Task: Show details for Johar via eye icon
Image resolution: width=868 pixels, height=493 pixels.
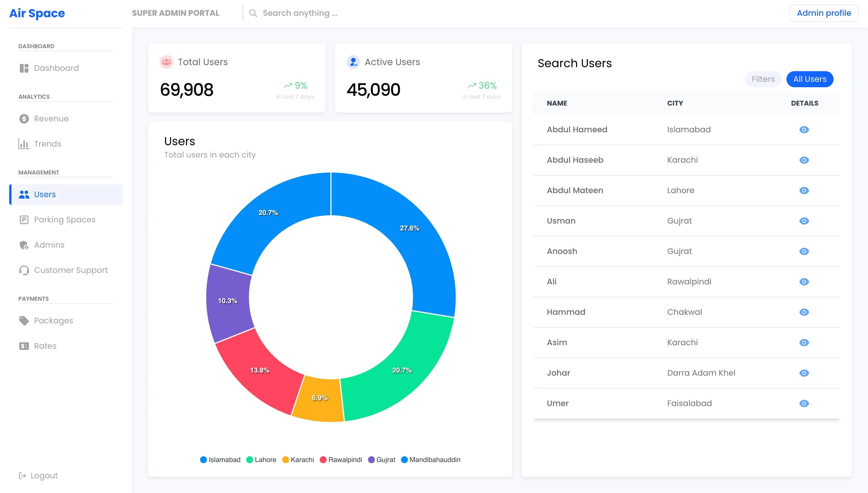Action: coord(804,373)
